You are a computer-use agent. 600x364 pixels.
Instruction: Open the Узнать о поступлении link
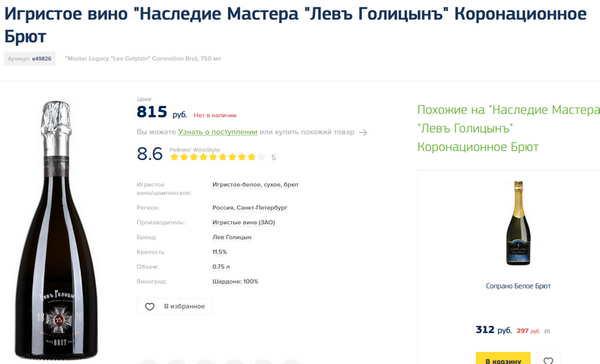pos(218,132)
